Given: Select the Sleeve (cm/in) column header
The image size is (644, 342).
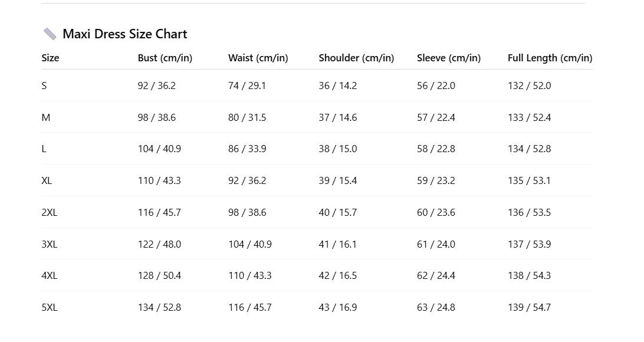Looking at the screenshot, I should pyautogui.click(x=448, y=58).
